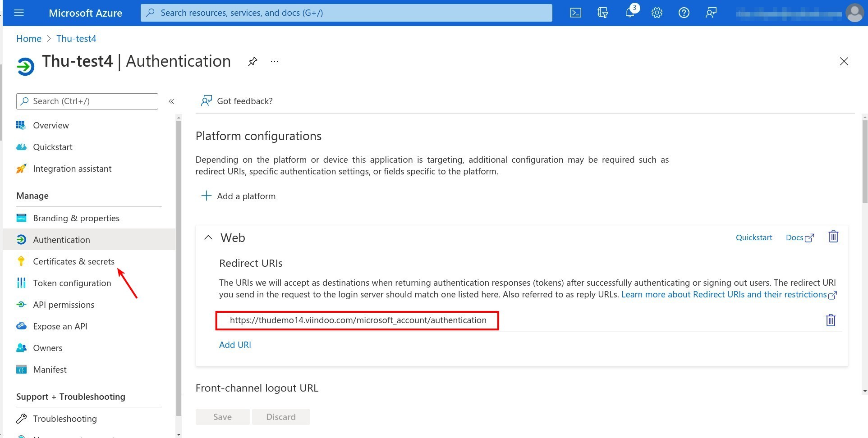
Task: Collapse the Web platform section
Action: (x=208, y=237)
